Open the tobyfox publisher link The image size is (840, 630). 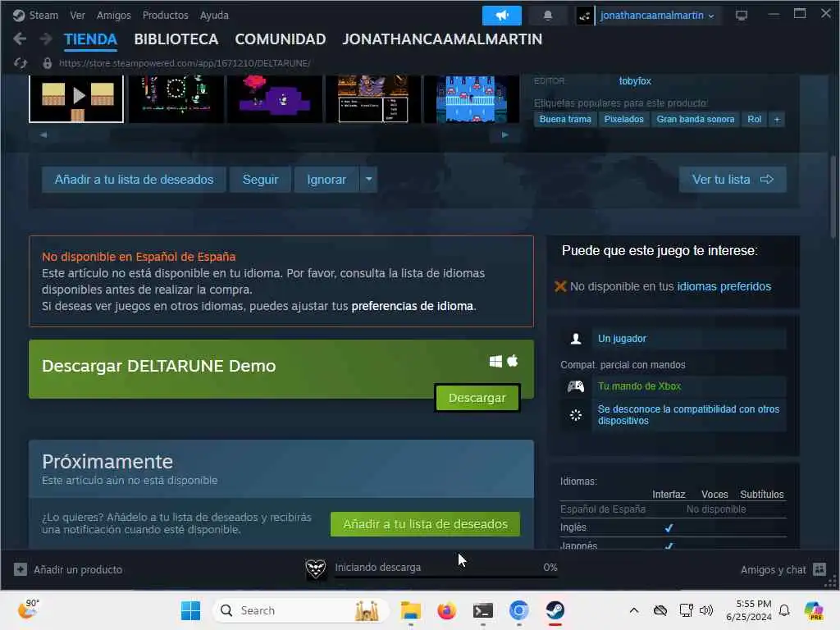point(635,81)
